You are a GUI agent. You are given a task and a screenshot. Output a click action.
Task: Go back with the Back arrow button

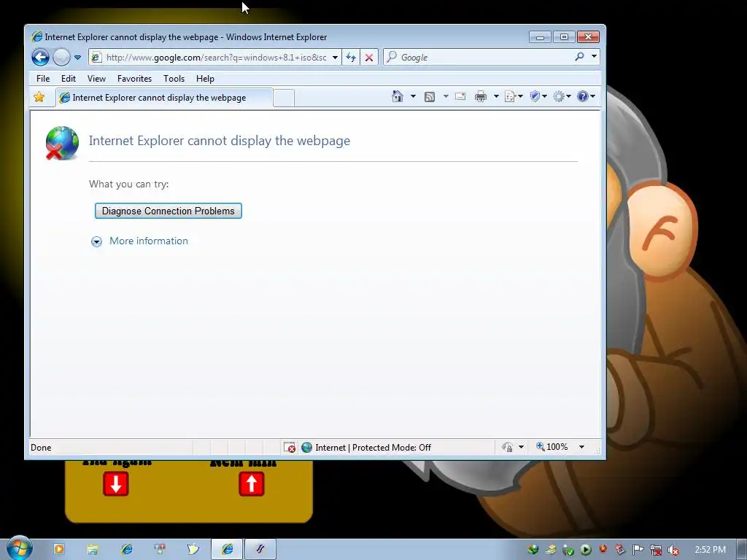41,58
